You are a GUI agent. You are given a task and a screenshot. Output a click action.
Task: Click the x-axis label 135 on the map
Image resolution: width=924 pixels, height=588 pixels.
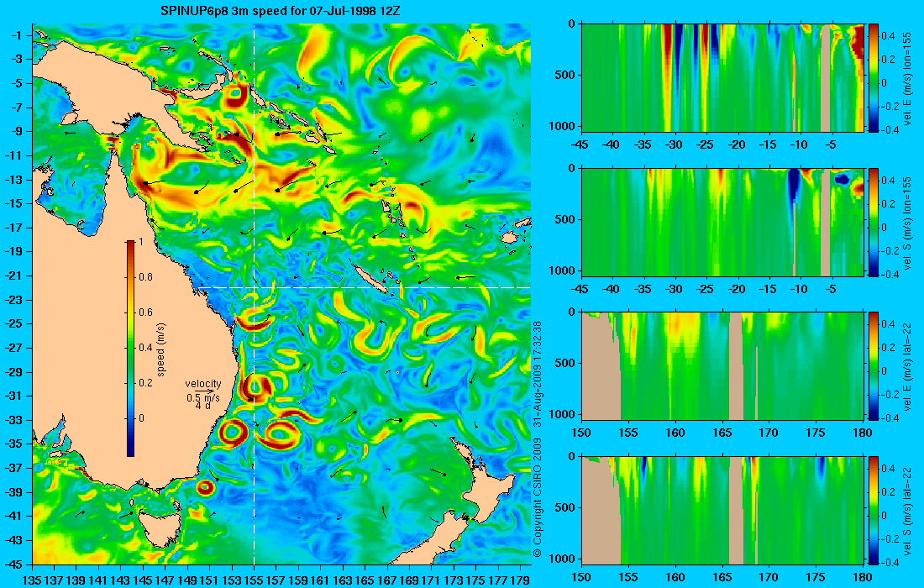click(x=32, y=580)
